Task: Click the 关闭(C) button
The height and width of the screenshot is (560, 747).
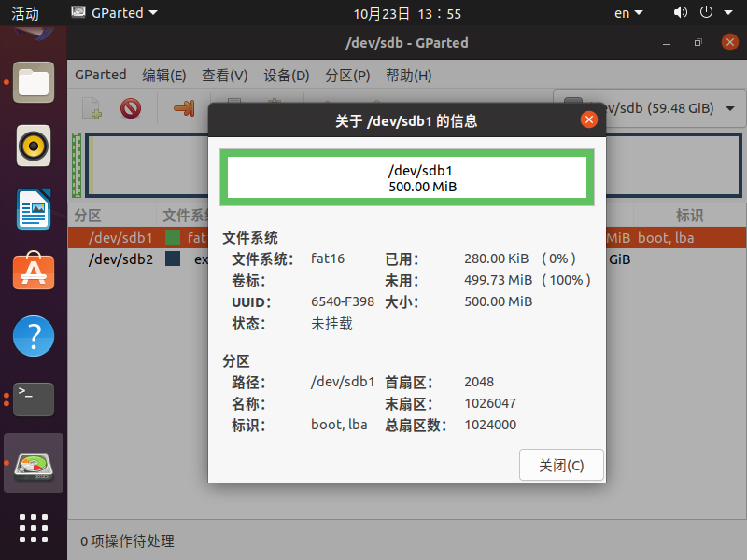Action: (x=561, y=465)
